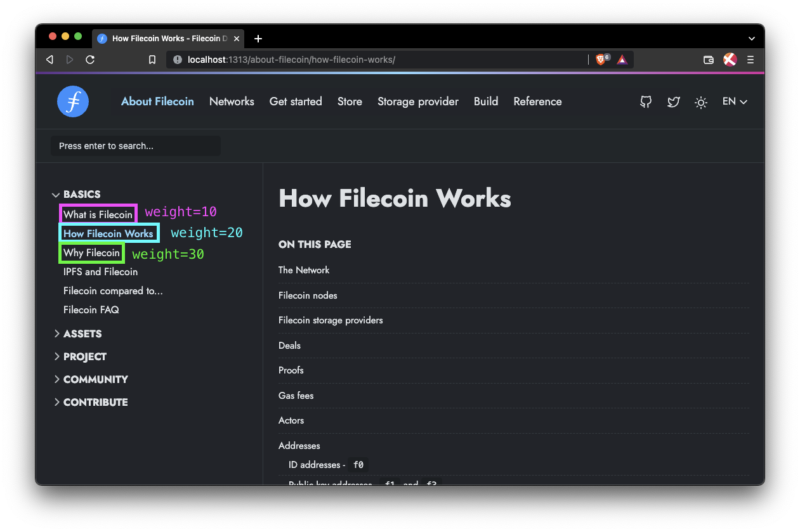Toggle the light theme sun icon

coord(701,102)
